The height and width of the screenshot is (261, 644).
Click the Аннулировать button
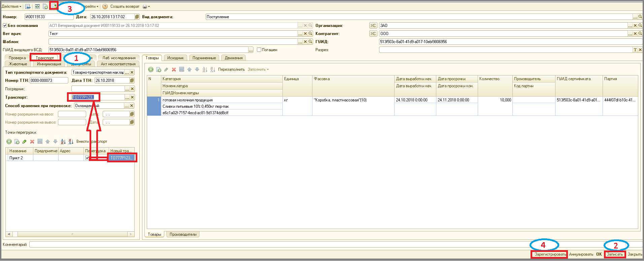(581, 254)
